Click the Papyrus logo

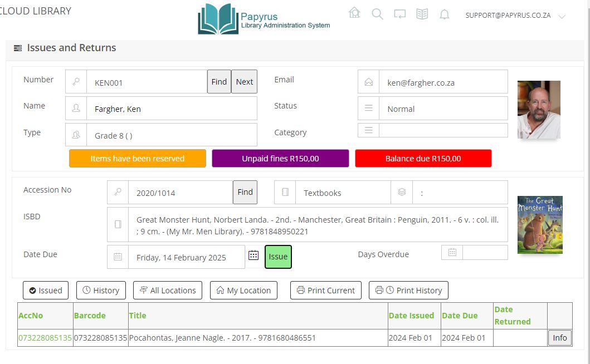pos(264,19)
